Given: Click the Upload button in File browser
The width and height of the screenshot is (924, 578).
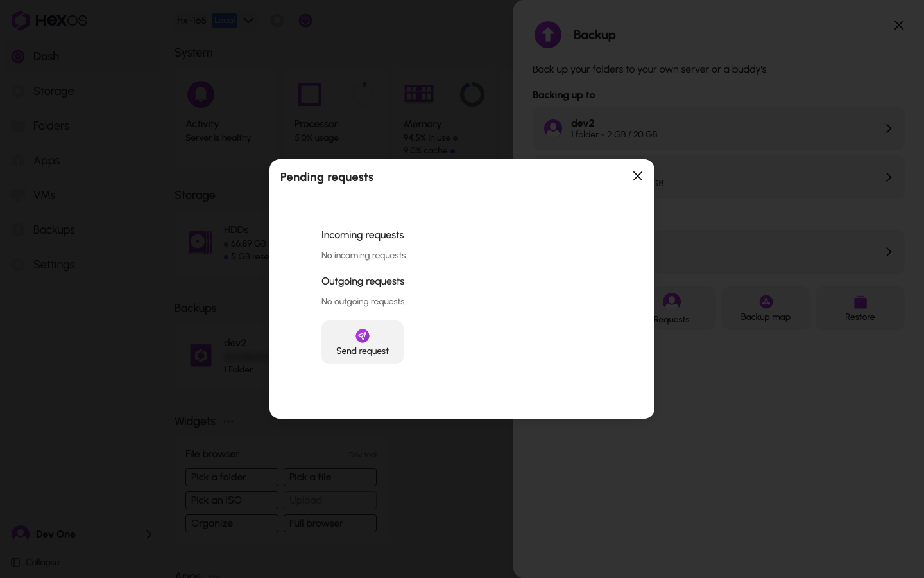Looking at the screenshot, I should point(330,500).
